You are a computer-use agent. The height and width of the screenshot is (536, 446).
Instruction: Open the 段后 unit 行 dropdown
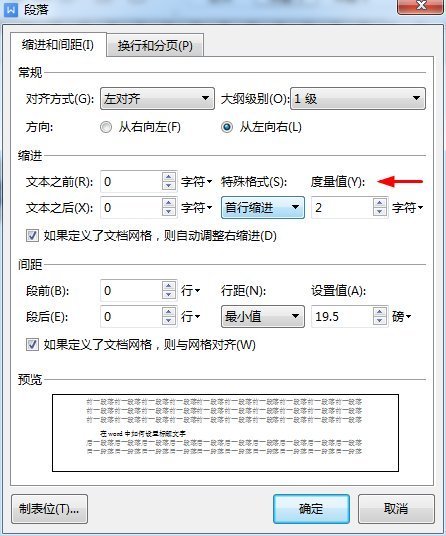click(190, 317)
